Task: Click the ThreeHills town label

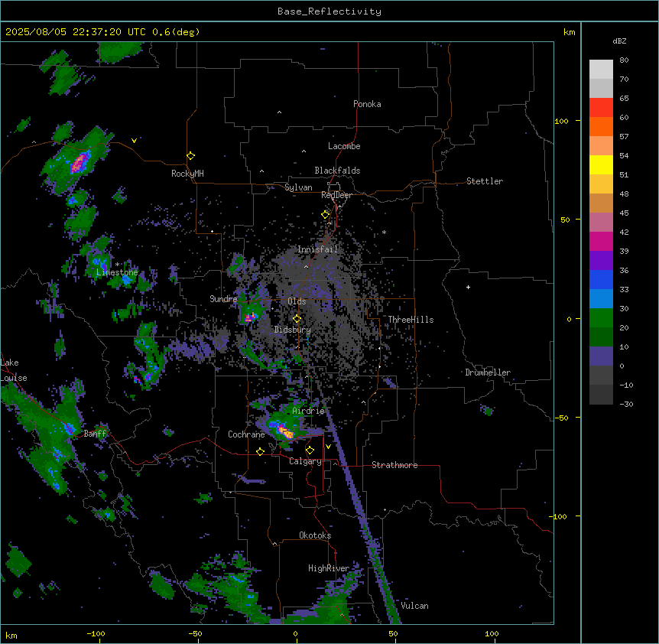Action: click(x=411, y=320)
